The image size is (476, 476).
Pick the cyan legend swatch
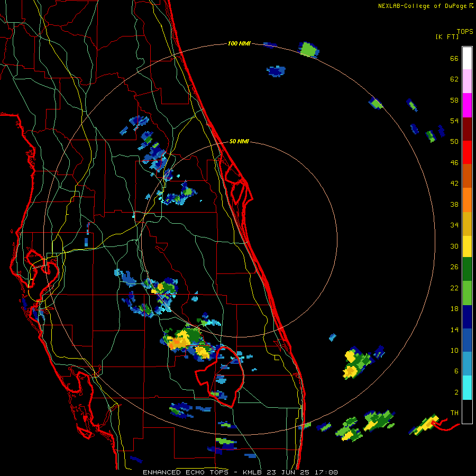pyautogui.click(x=467, y=388)
